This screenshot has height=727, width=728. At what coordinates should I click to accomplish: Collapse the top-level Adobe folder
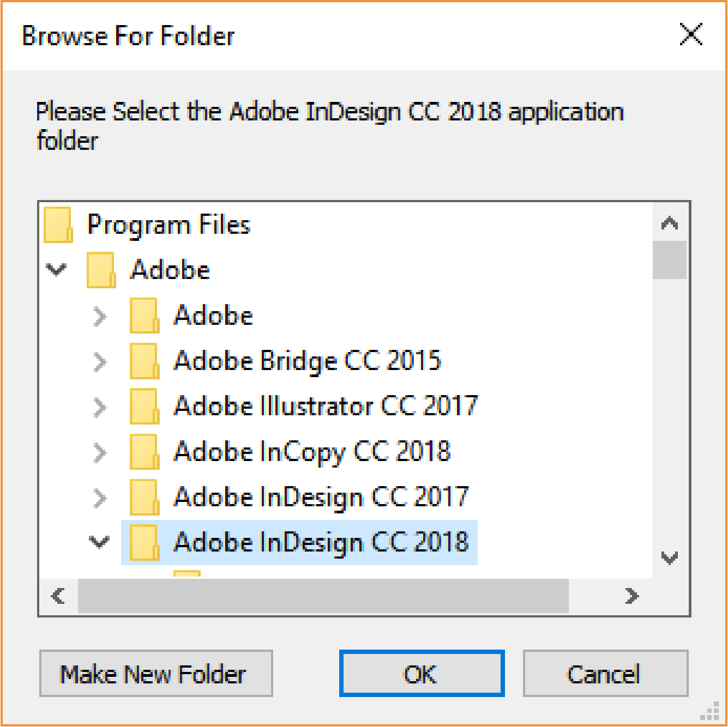(x=57, y=269)
